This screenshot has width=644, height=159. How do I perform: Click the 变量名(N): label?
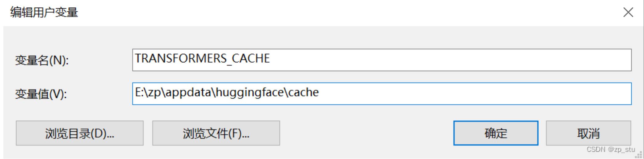(42, 60)
